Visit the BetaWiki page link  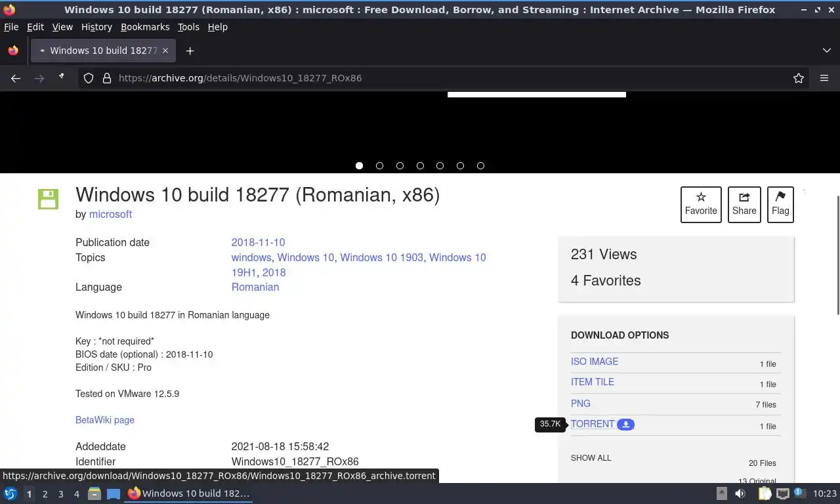tap(105, 420)
